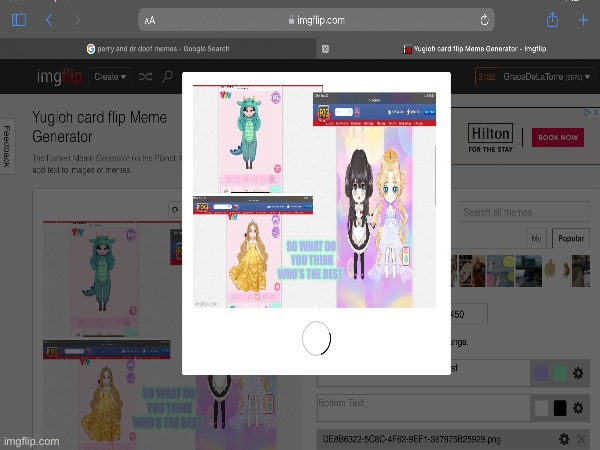600x450 pixels.
Task: Choose the black bottom text outline swatch
Action: tap(560, 408)
